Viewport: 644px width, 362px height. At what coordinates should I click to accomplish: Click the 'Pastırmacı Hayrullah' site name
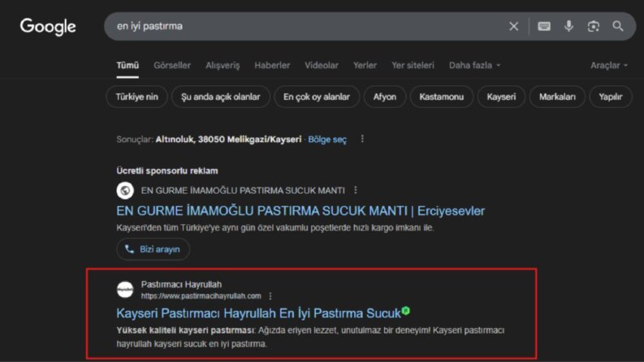pyautogui.click(x=181, y=284)
